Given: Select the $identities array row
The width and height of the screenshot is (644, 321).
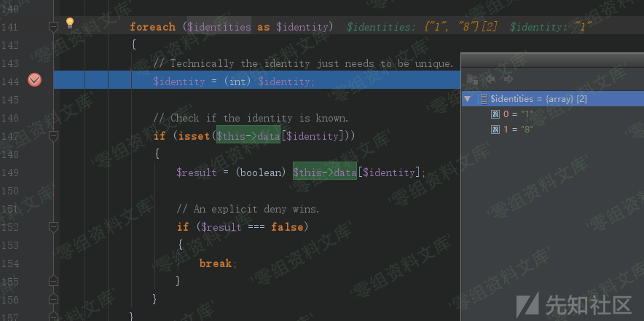Looking at the screenshot, I should coord(539,98).
